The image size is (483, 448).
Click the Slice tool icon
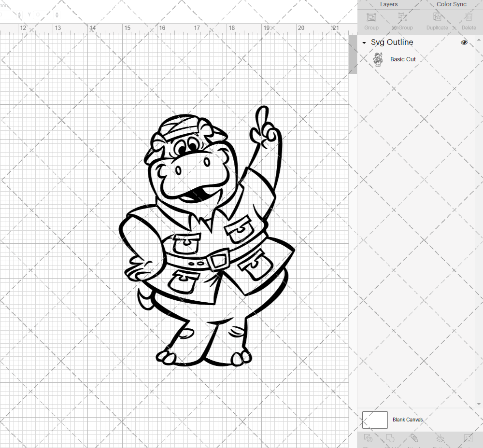(x=368, y=438)
